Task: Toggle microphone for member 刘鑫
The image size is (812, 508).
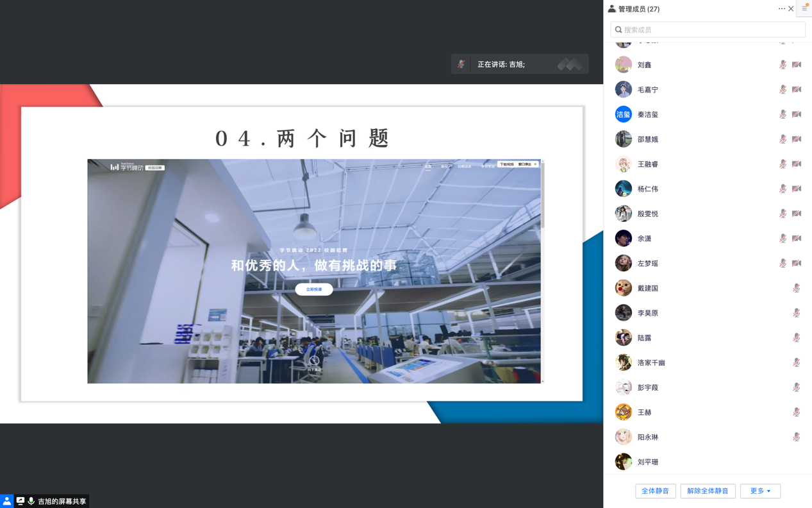Action: point(783,65)
